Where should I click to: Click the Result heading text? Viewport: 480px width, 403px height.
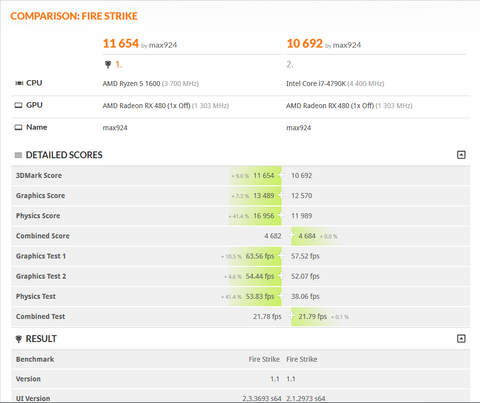pyautogui.click(x=41, y=339)
